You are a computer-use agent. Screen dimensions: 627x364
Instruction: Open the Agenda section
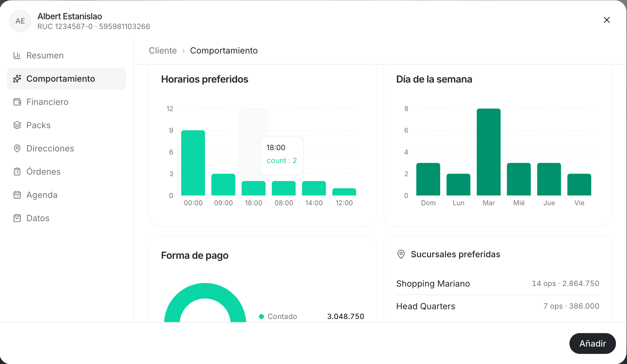(x=66, y=195)
